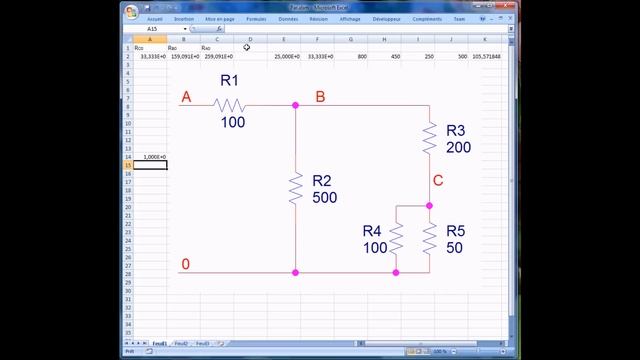Open the Accueil ribbon tab
The width and height of the screenshot is (640, 360).
(155, 19)
